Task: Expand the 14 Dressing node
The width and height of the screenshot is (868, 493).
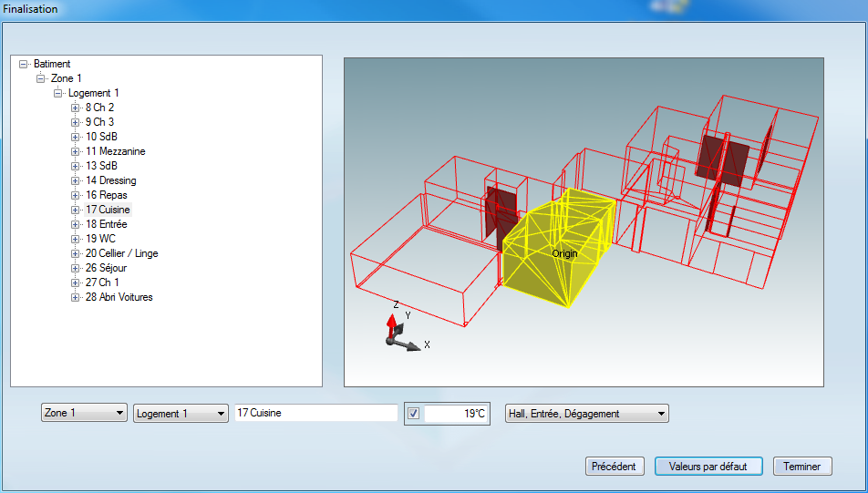Action: pyautogui.click(x=76, y=181)
